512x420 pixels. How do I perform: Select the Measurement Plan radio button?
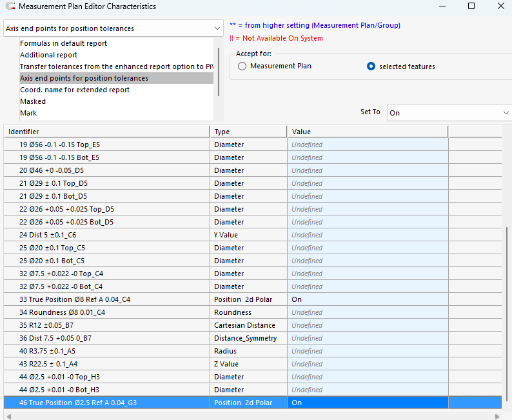click(x=242, y=66)
